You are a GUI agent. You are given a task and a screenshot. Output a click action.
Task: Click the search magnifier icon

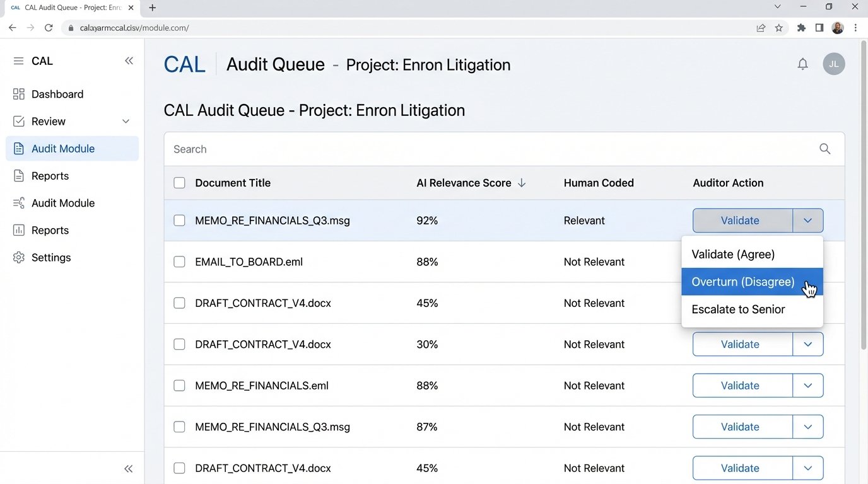tap(824, 149)
